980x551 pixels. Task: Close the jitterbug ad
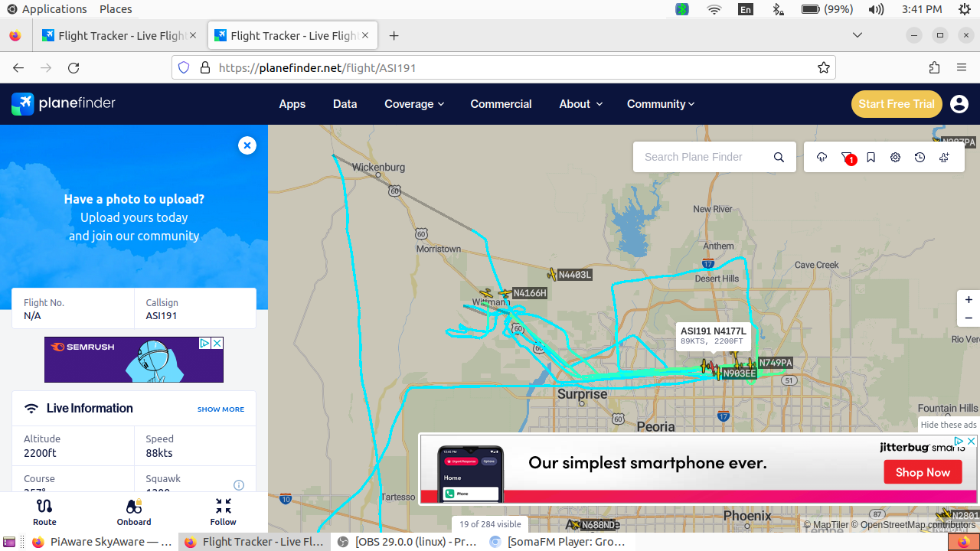point(971,442)
